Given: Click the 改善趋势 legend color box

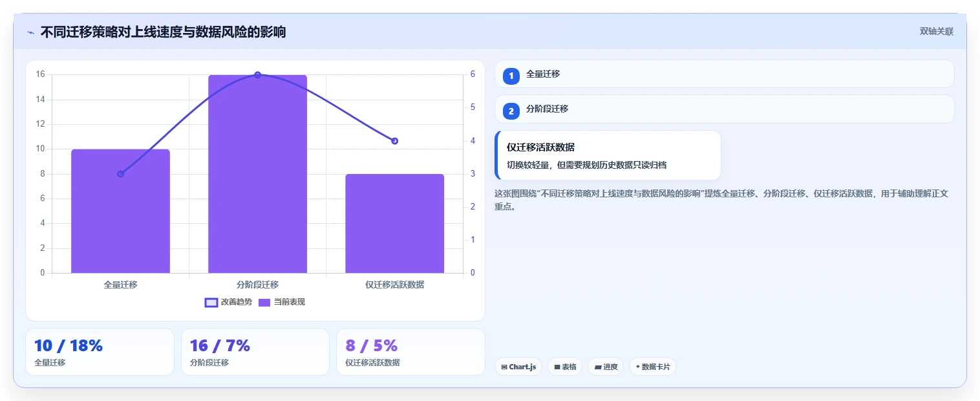Looking at the screenshot, I should 211,302.
